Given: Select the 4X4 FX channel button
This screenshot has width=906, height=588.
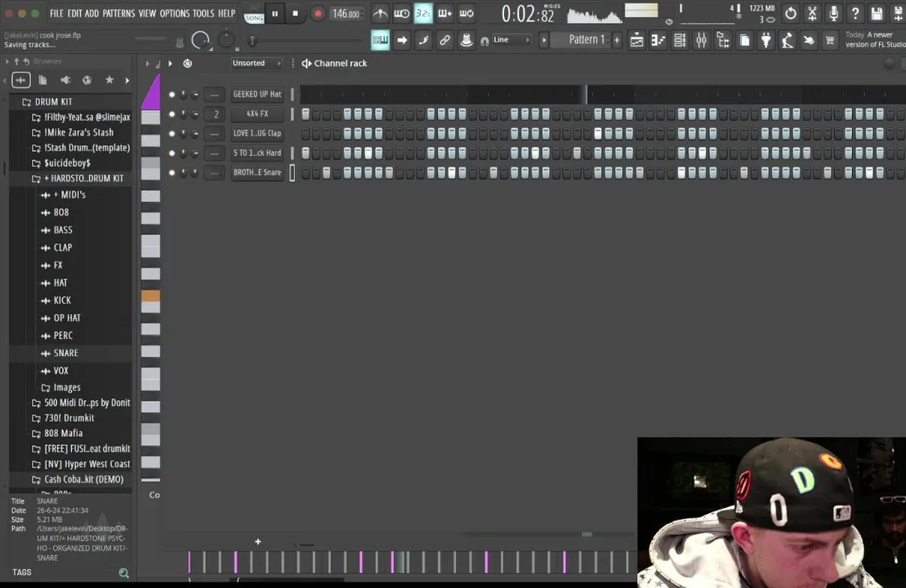Looking at the screenshot, I should (257, 114).
